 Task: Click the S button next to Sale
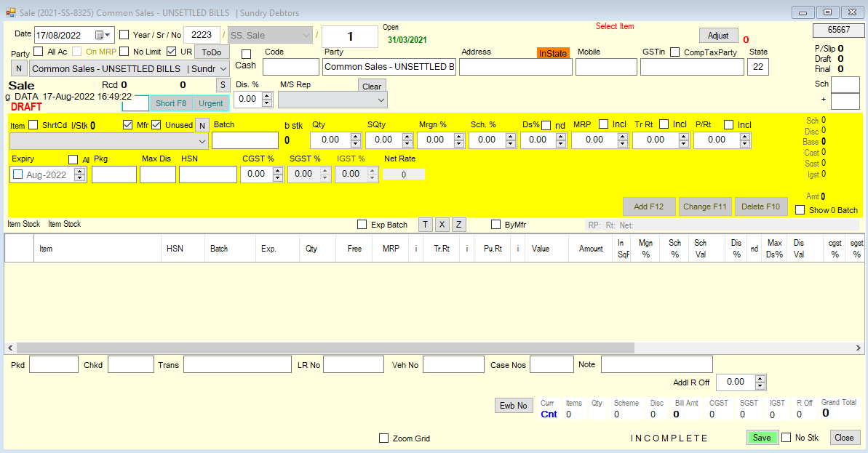tap(223, 85)
